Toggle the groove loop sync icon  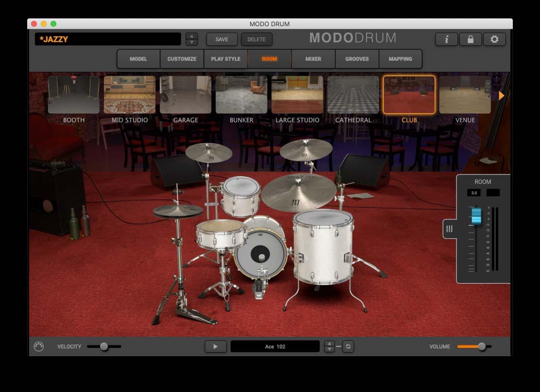(x=348, y=346)
